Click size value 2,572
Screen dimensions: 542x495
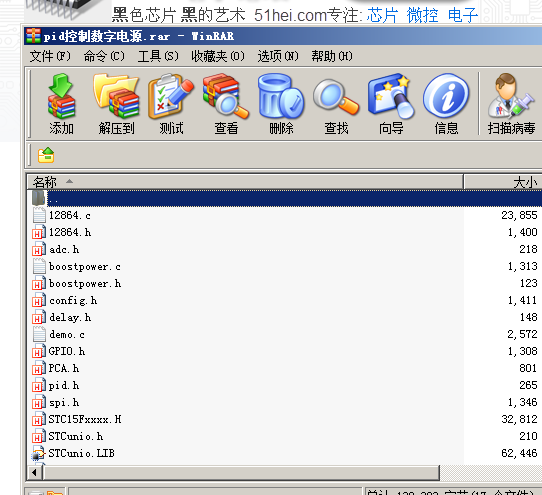pyautogui.click(x=522, y=334)
